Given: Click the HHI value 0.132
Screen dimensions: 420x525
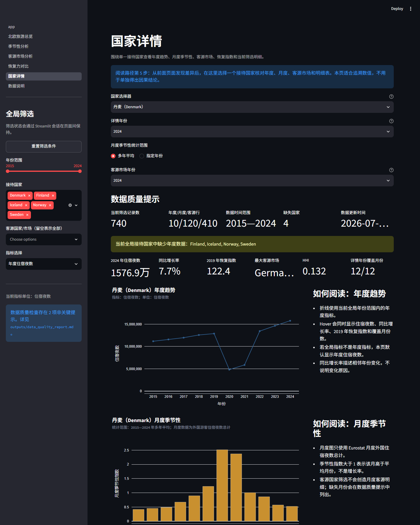Looking at the screenshot, I should [314, 271].
